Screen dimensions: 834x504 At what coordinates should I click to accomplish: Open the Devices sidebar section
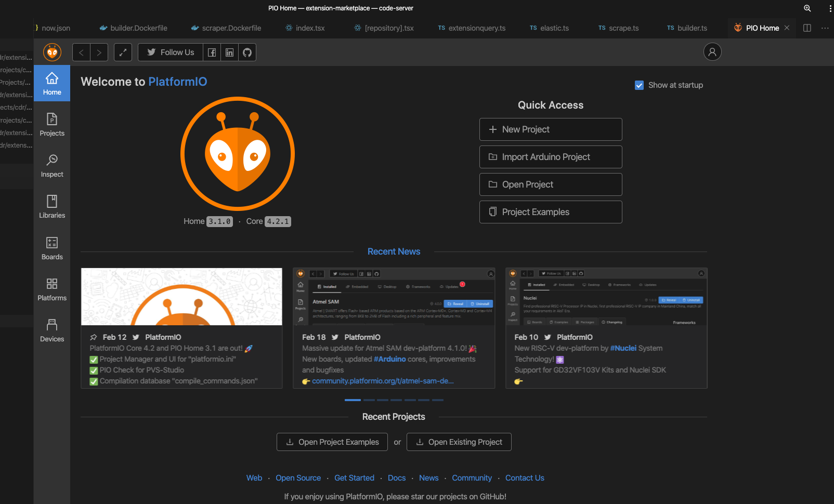(x=52, y=330)
